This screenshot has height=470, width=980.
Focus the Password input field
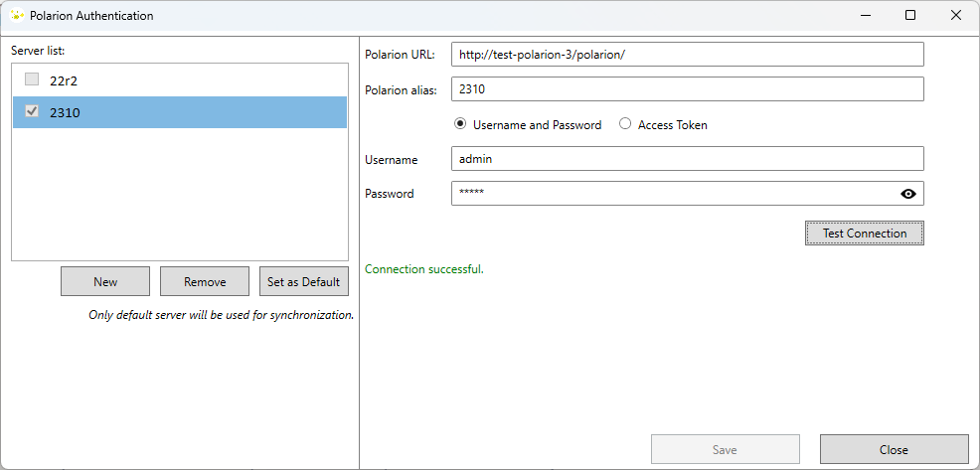[671, 194]
